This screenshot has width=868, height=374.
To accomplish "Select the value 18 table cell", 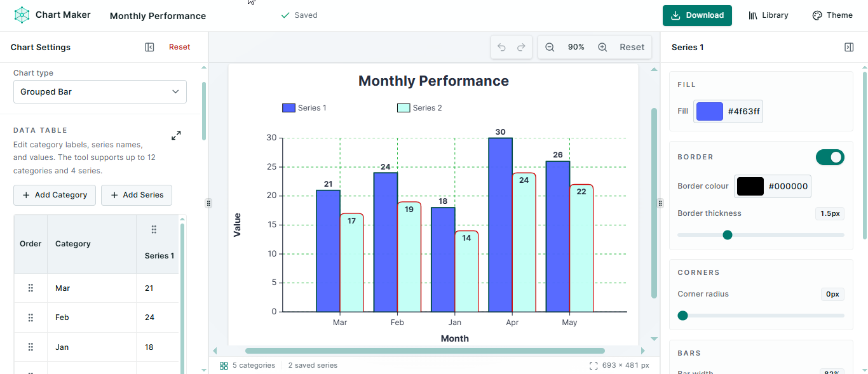I will [x=158, y=347].
